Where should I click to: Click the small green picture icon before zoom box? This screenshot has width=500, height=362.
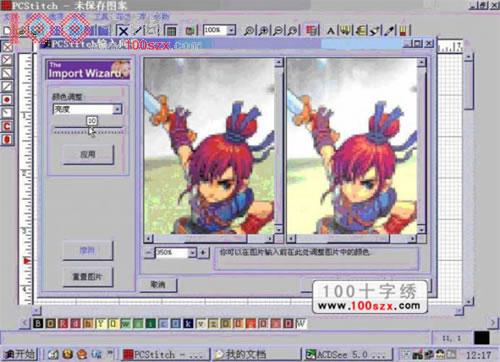[x=190, y=31]
